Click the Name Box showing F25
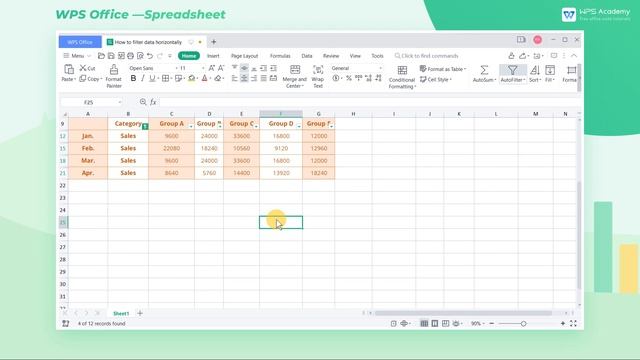 point(91,102)
